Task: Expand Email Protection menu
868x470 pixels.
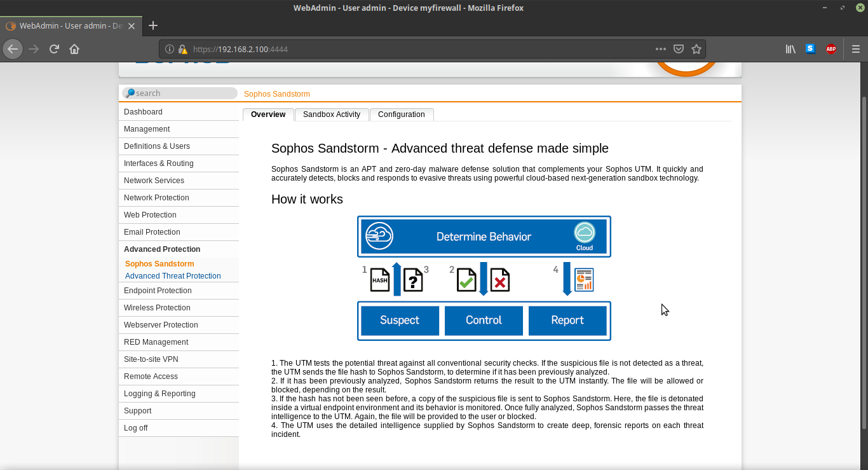Action: click(x=179, y=232)
